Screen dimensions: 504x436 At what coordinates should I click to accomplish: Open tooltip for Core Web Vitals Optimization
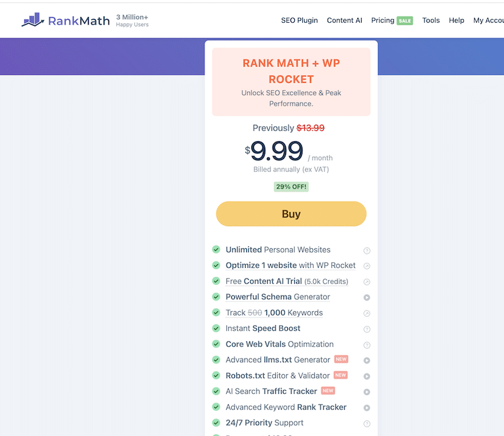pos(367,344)
